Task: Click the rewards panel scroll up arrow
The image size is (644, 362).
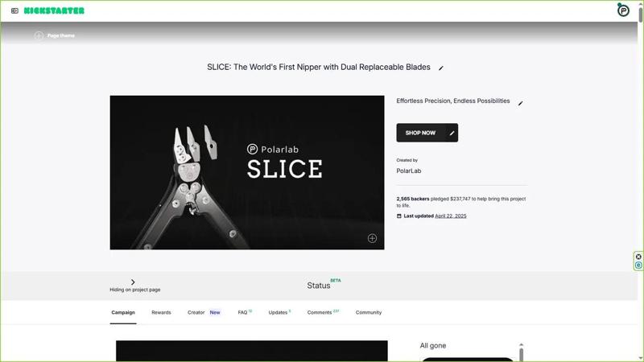Action: point(521,344)
